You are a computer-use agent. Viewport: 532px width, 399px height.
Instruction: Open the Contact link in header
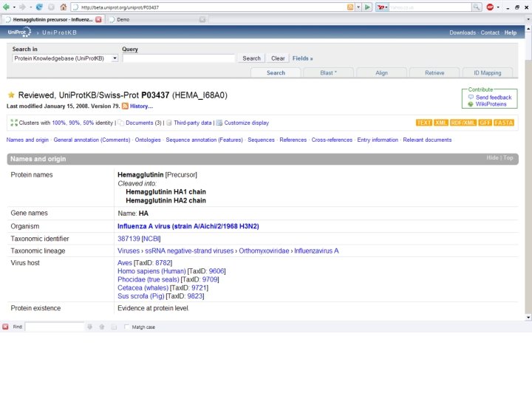pos(490,33)
